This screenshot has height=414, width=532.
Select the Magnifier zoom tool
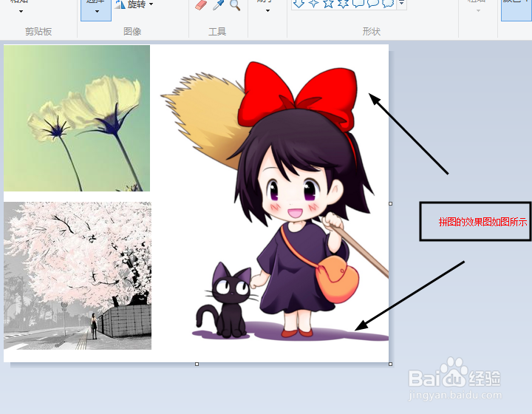(235, 4)
